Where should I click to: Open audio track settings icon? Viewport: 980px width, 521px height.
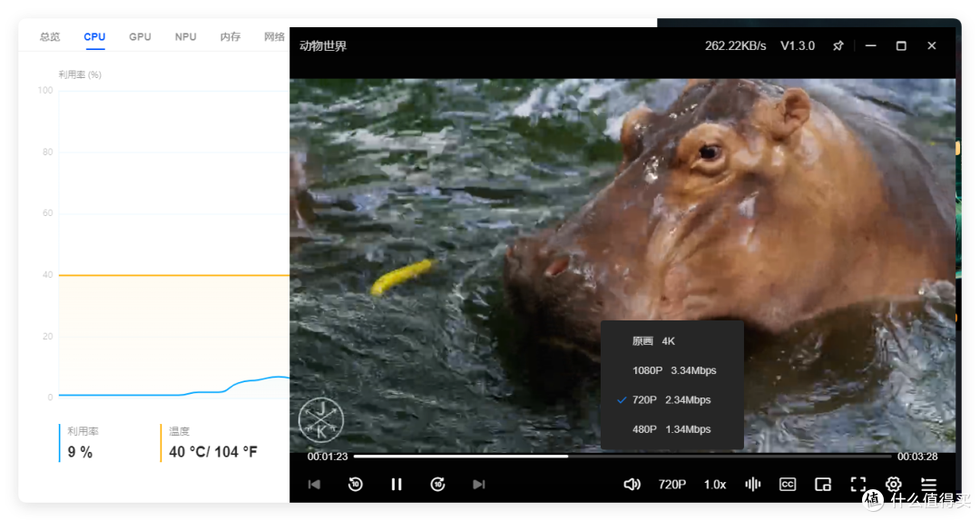(x=753, y=484)
